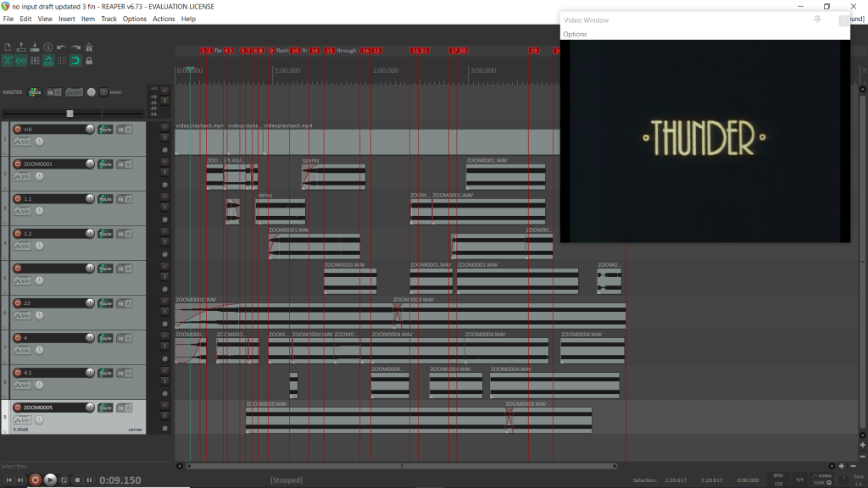The width and height of the screenshot is (868, 488).
Task: Toggle the metronome icon
Action: pyautogui.click(x=88, y=47)
